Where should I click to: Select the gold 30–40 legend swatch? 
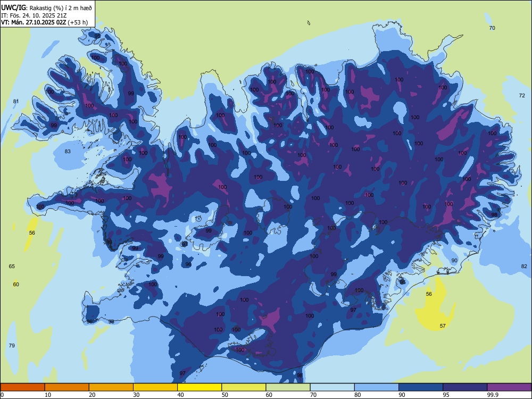[155, 387]
